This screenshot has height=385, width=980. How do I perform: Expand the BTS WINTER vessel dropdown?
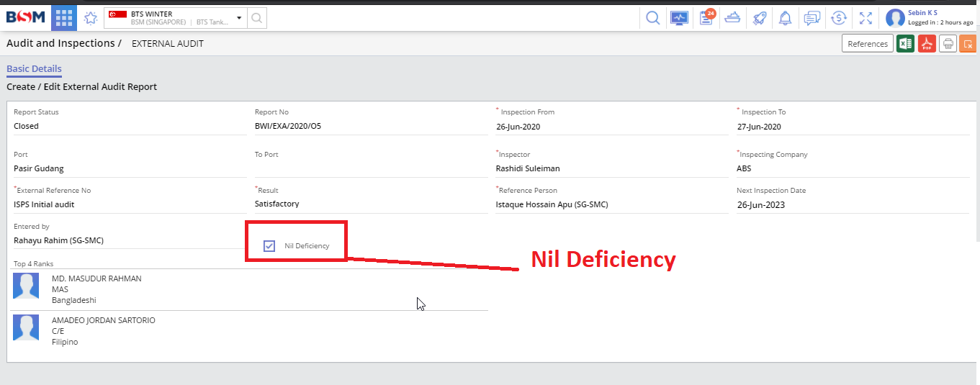tap(239, 18)
